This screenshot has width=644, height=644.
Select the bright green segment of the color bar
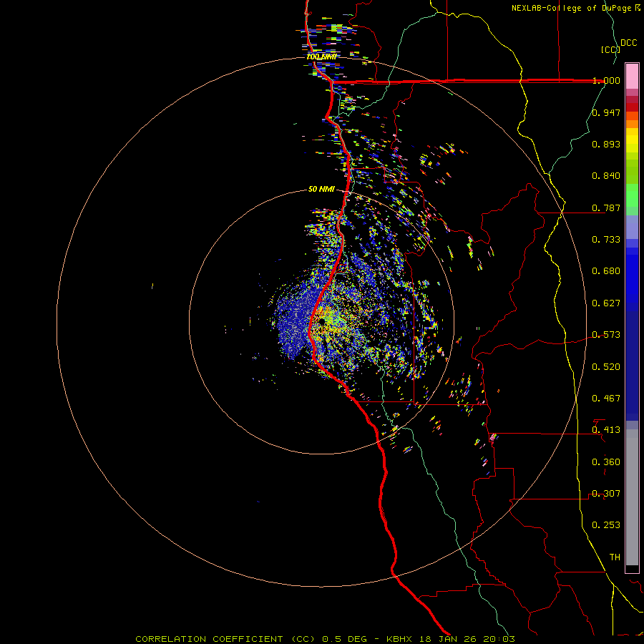point(632,195)
